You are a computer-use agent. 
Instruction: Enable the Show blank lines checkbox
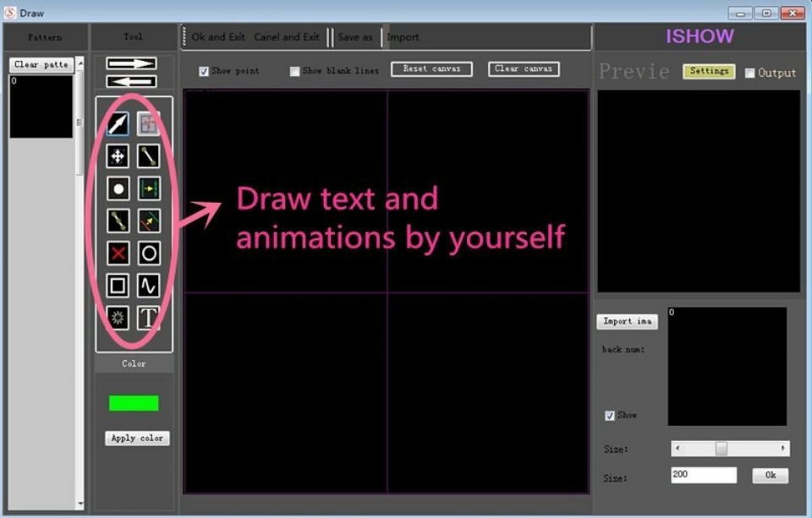coord(294,71)
